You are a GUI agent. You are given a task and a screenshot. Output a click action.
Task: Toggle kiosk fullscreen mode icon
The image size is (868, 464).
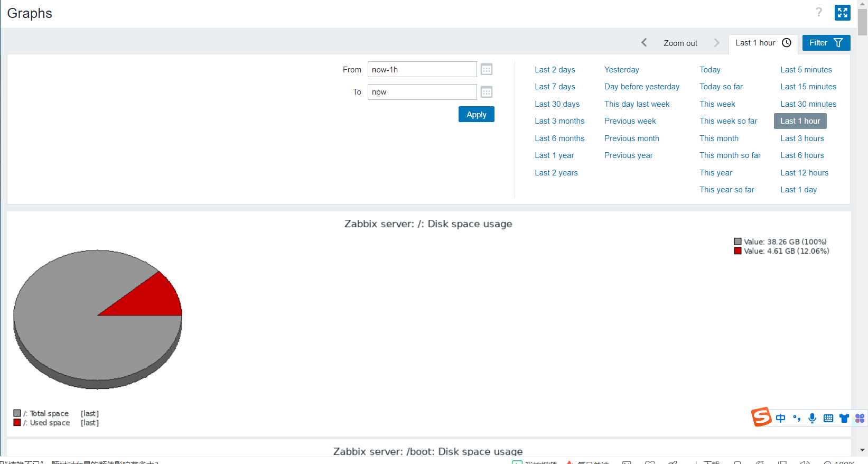coord(843,13)
